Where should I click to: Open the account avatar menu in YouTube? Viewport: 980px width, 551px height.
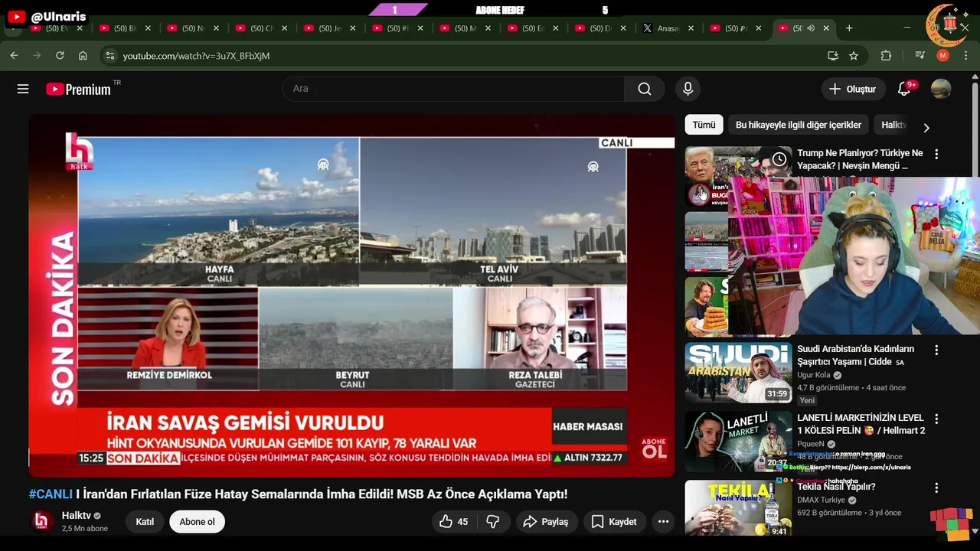pos(941,89)
